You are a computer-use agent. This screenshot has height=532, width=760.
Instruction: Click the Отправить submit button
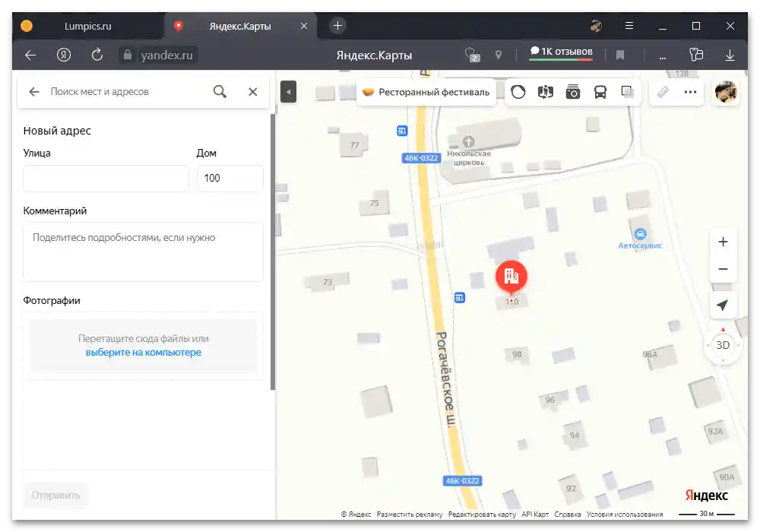tap(55, 496)
